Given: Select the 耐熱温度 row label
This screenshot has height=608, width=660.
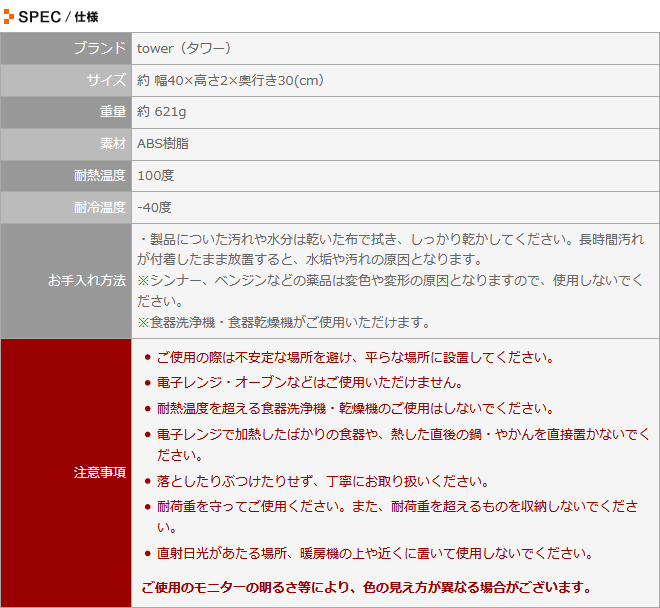Looking at the screenshot, I should [x=99, y=176].
